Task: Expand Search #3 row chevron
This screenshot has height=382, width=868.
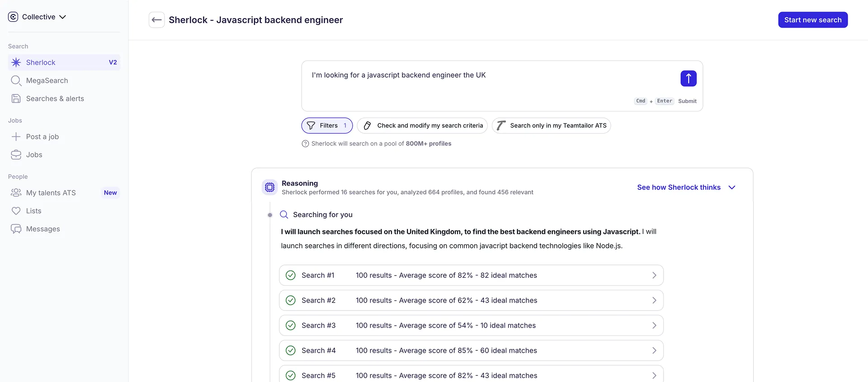Action: [x=654, y=326]
